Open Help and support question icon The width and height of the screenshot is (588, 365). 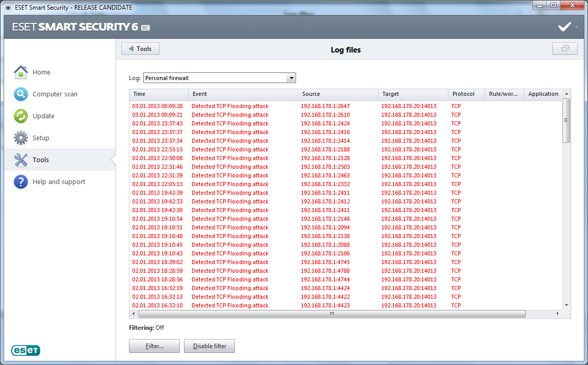[x=20, y=182]
